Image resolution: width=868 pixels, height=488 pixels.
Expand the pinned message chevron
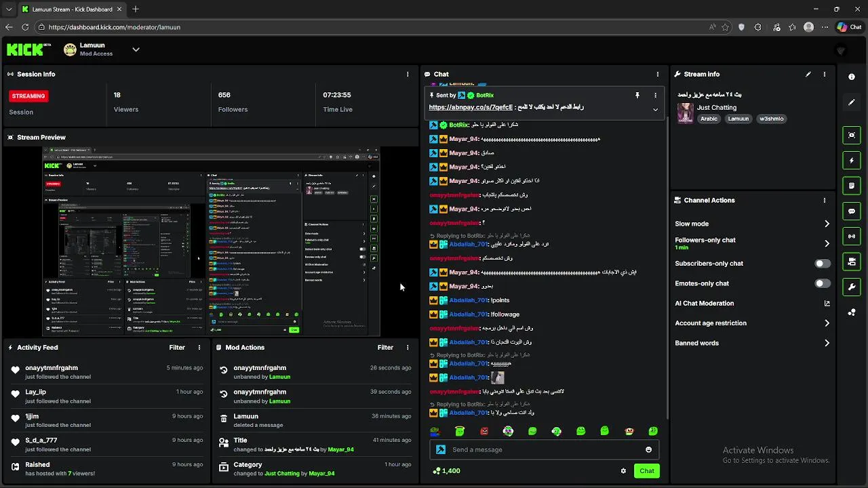655,109
